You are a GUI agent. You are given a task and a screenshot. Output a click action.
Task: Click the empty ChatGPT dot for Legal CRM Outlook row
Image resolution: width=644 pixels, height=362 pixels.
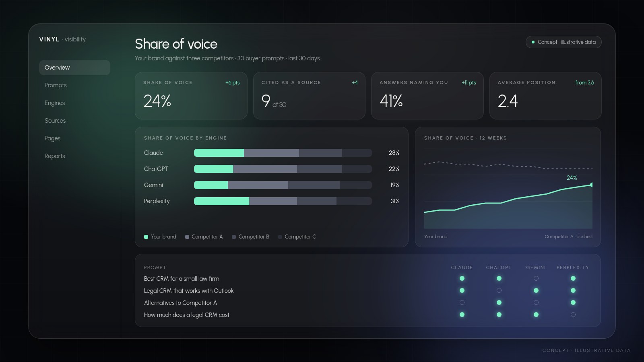coord(499,290)
